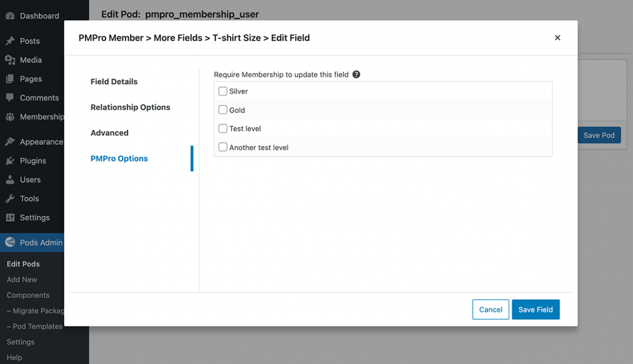
Task: Switch to the Field Details tab
Action: click(x=114, y=81)
